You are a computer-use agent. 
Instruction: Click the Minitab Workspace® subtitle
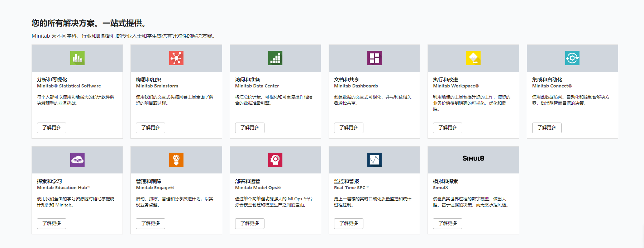(456, 86)
